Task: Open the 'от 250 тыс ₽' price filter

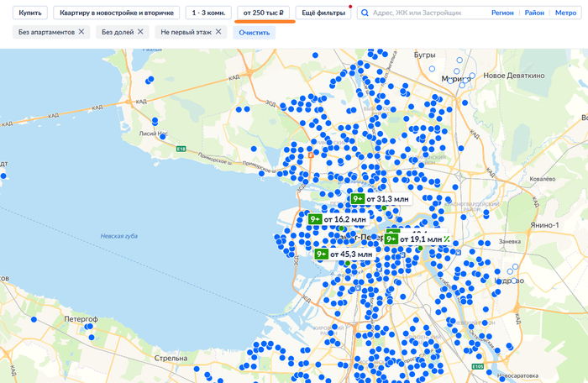Action: tap(264, 13)
